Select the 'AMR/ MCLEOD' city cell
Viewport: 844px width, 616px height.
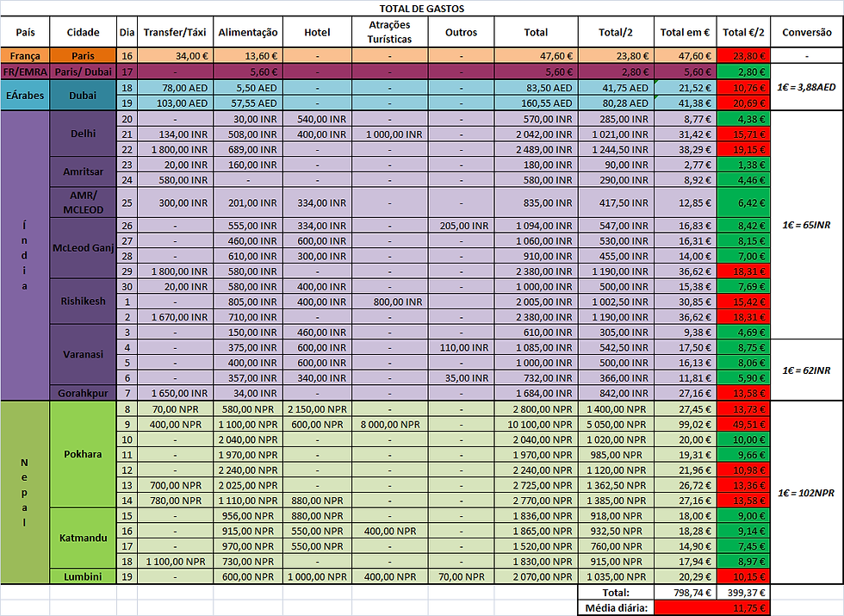(83, 202)
